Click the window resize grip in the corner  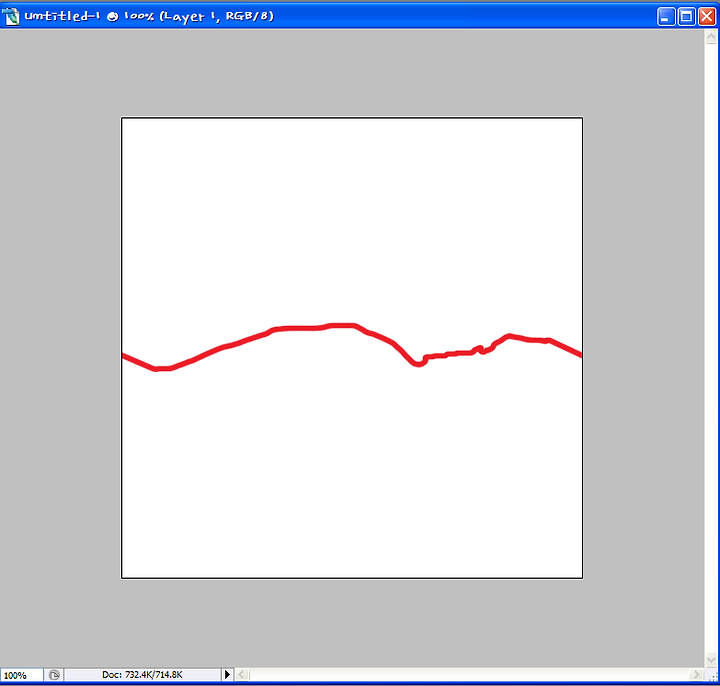click(x=712, y=676)
